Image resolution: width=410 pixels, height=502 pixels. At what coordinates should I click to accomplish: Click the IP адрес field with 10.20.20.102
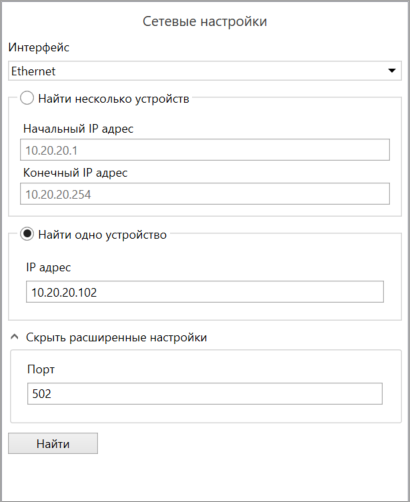point(205,292)
